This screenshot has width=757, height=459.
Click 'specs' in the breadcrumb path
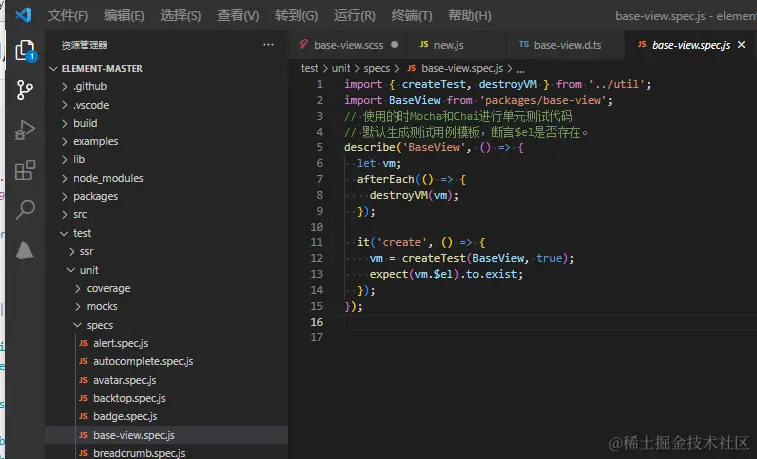pyautogui.click(x=377, y=69)
